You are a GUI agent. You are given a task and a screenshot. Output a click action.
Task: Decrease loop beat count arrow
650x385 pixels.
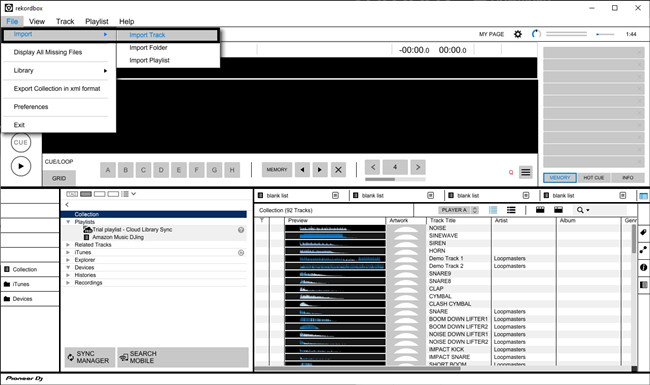coord(373,167)
